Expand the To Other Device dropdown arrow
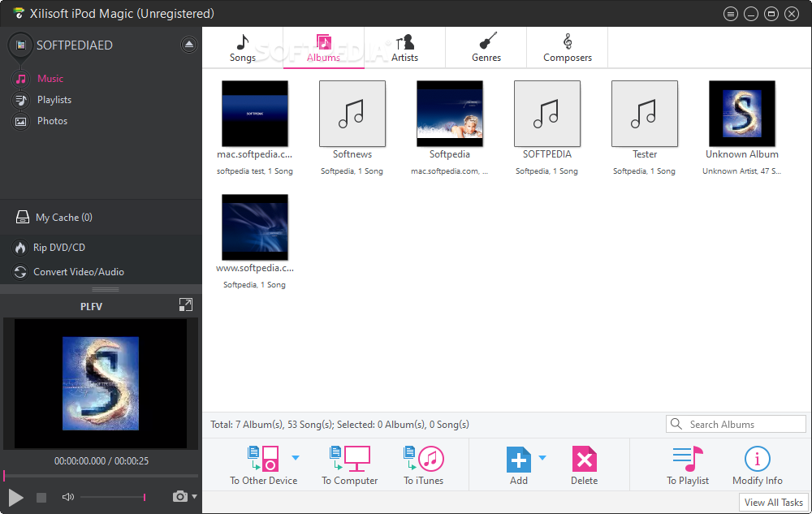 (x=296, y=458)
